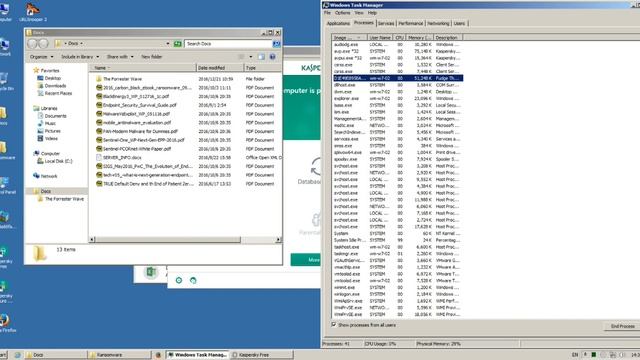Click the search magnifier in Docs window
Image resolution: width=640 pixels, height=360 pixels.
click(276, 43)
